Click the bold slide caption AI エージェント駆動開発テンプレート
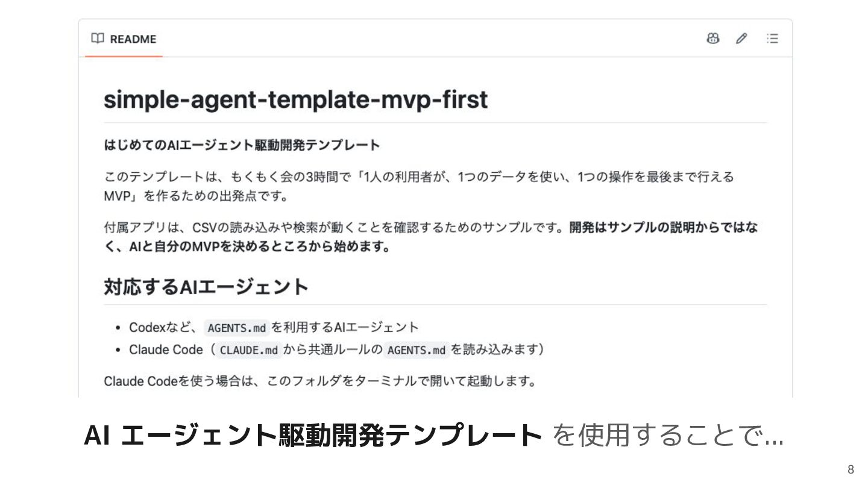 coord(313,435)
